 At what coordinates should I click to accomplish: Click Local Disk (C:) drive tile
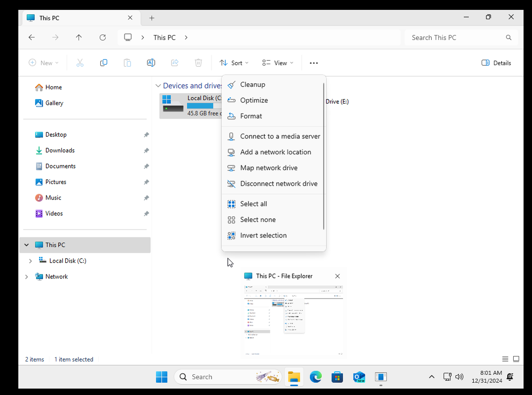pos(191,106)
